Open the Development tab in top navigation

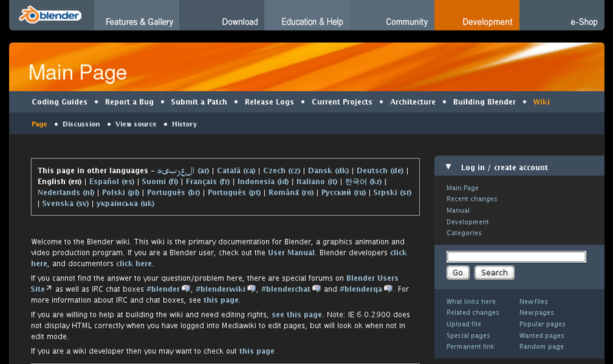pyautogui.click(x=487, y=21)
